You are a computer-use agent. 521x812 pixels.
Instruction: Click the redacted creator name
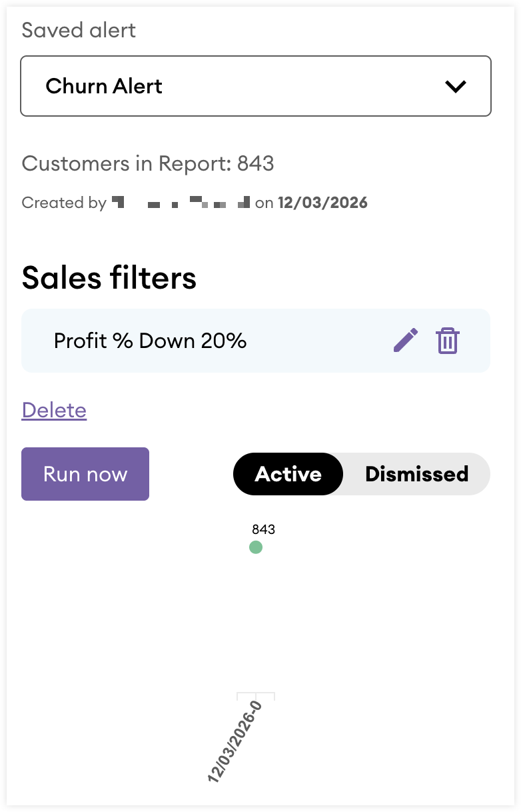[181, 203]
